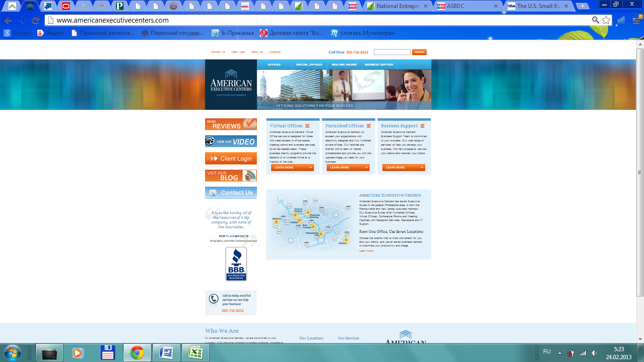Open the OFFICES navigation menu
The width and height of the screenshot is (644, 362).
coord(274,65)
